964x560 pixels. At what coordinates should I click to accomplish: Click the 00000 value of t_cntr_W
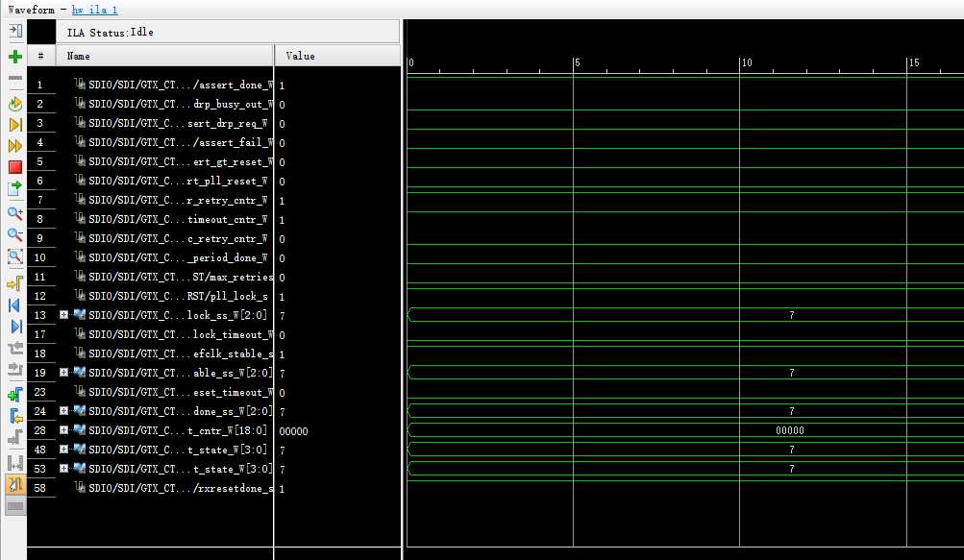coord(294,431)
